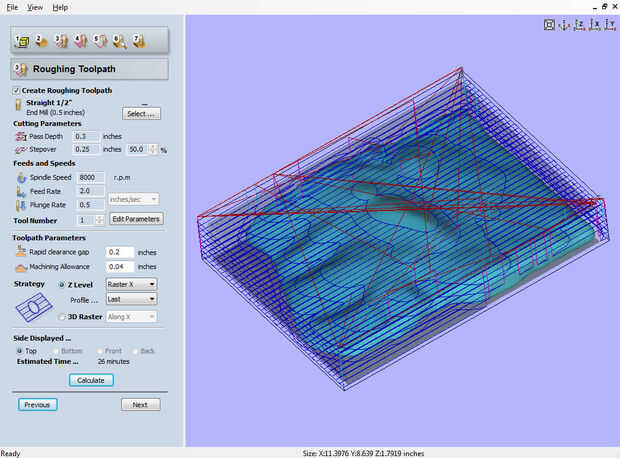View along the Y axis

610,25
